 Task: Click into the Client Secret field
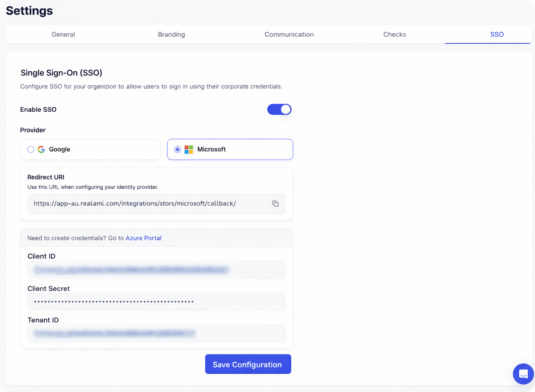156,302
